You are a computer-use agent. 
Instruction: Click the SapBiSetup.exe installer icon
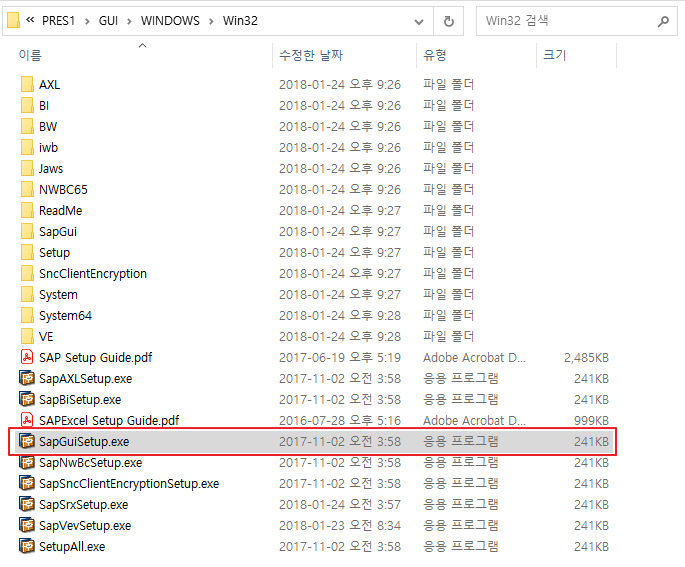(x=27, y=399)
